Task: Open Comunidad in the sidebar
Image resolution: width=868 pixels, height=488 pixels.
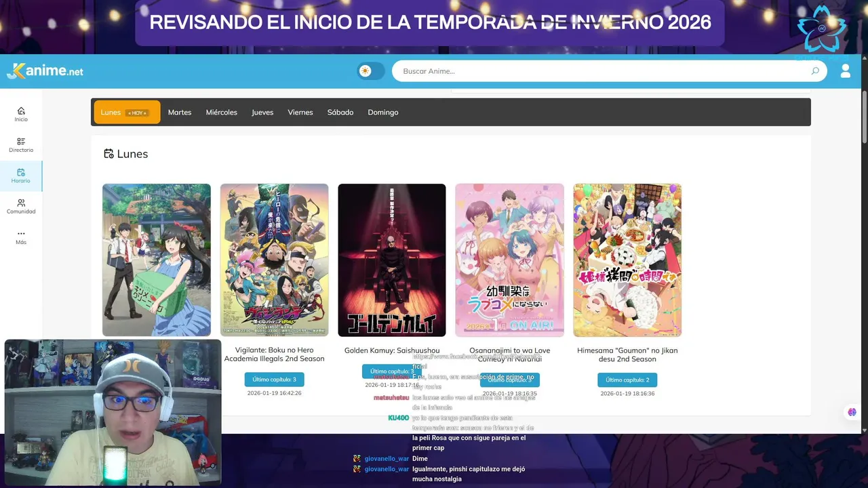Action: (x=21, y=207)
